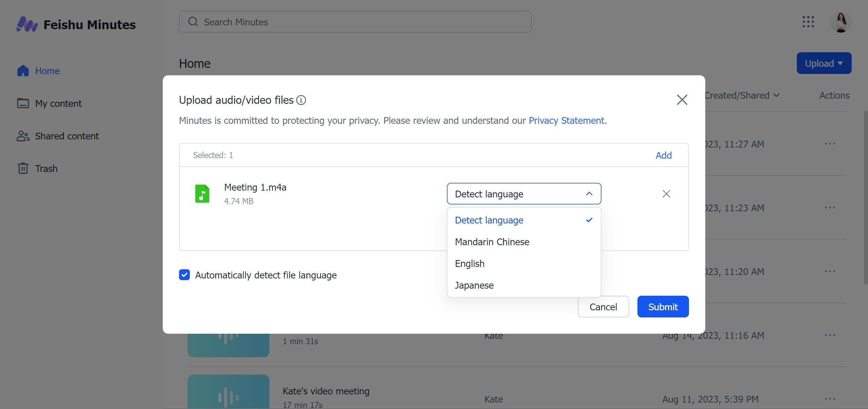Image resolution: width=868 pixels, height=409 pixels.
Task: Click the info icon beside Upload audio/video files
Action: coord(301,100)
